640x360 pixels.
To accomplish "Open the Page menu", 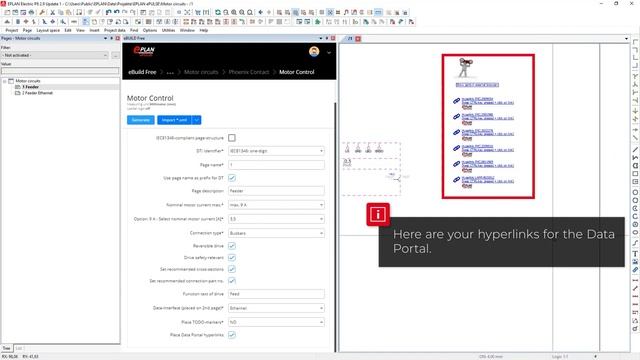I will (27, 30).
